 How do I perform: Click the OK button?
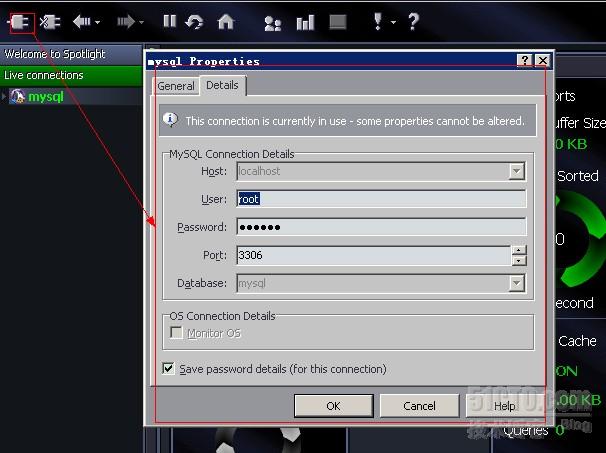334,406
